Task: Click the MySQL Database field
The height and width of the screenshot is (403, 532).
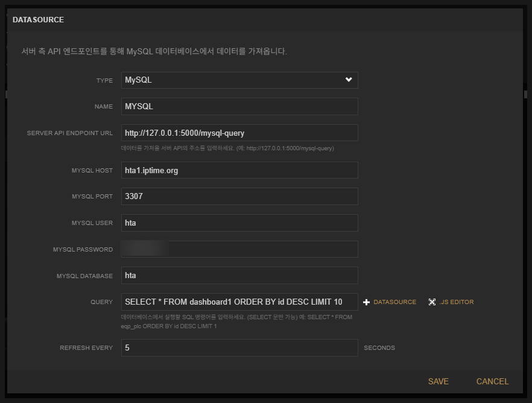Action: pos(239,276)
